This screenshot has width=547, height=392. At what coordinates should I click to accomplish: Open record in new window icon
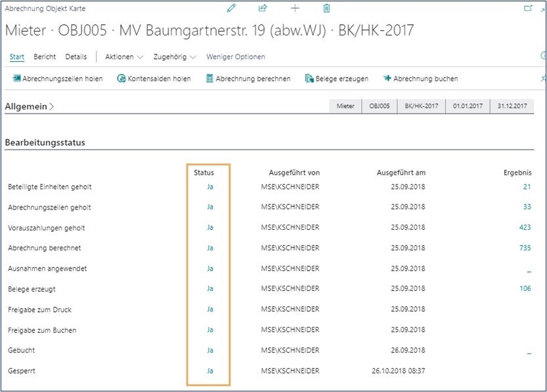(527, 9)
